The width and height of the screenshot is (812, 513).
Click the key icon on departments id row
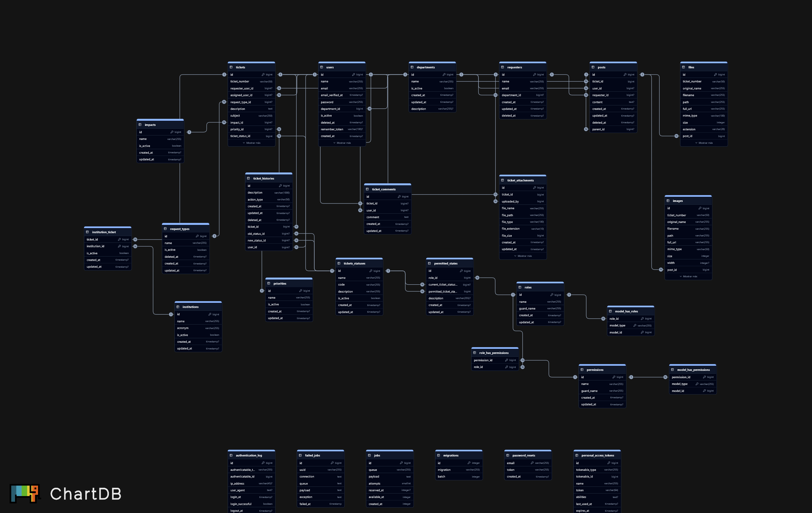(444, 74)
